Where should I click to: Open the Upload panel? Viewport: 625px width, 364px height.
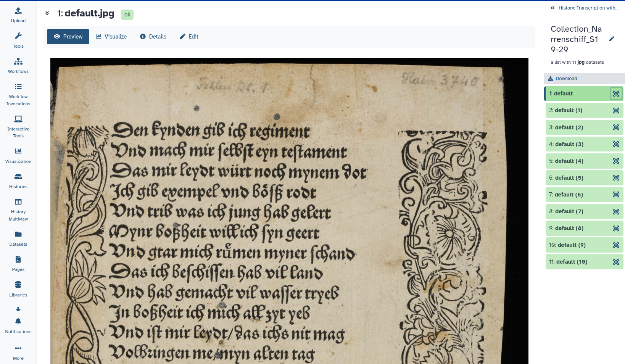click(18, 15)
